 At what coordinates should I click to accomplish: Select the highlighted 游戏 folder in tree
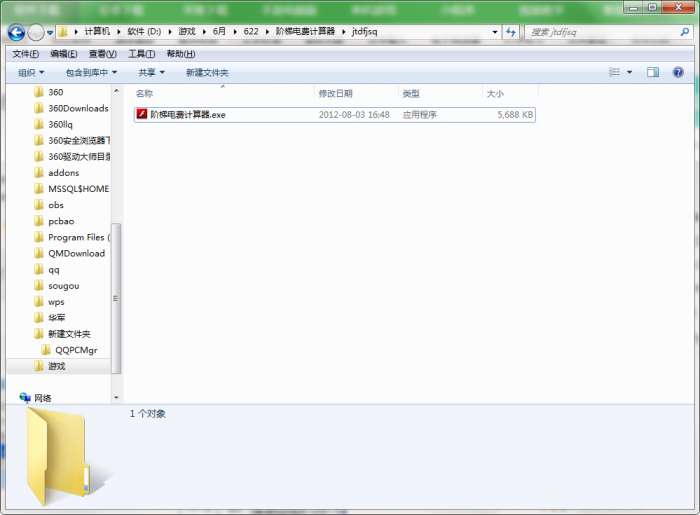[56, 366]
